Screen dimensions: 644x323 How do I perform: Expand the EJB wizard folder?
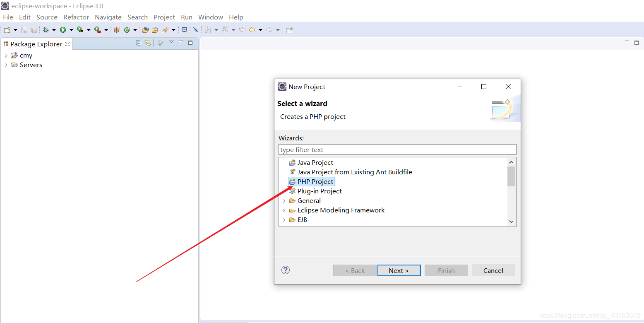[x=284, y=220]
